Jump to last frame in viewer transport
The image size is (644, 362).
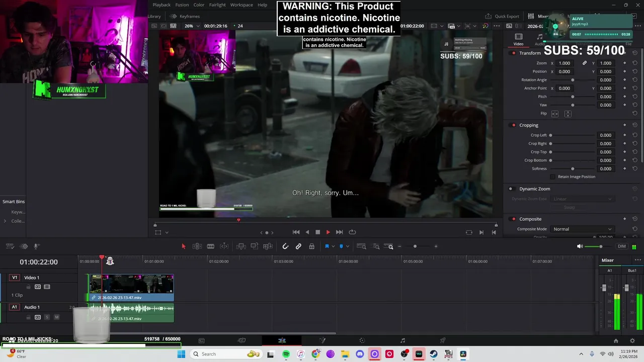(x=339, y=232)
